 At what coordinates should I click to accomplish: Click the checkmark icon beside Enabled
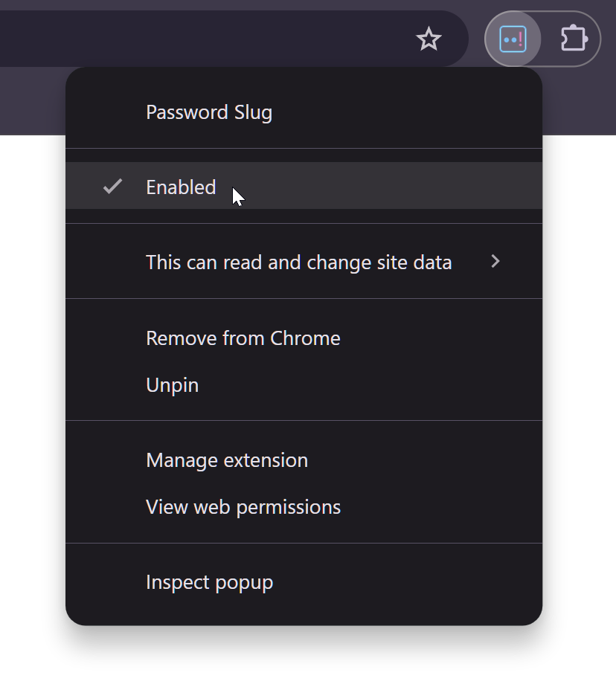pyautogui.click(x=112, y=187)
